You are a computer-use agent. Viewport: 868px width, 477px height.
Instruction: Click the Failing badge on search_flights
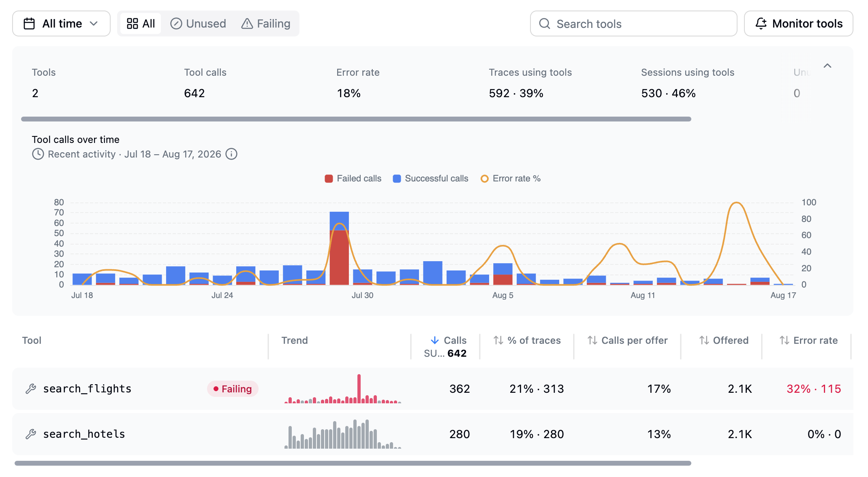pyautogui.click(x=233, y=389)
